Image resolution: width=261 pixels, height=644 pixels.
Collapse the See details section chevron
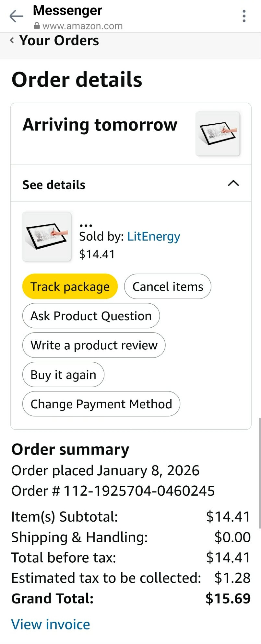pyautogui.click(x=233, y=184)
